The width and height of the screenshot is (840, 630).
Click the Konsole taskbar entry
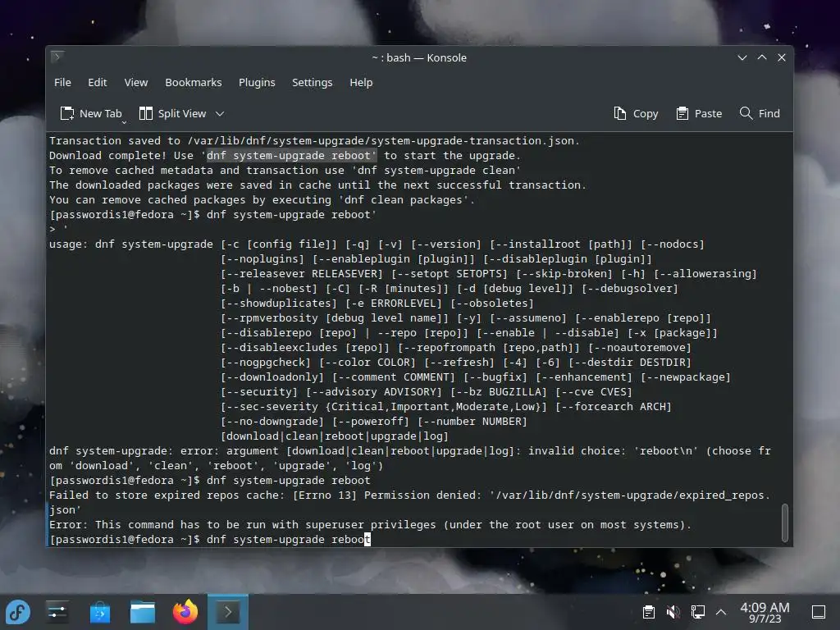(x=228, y=612)
